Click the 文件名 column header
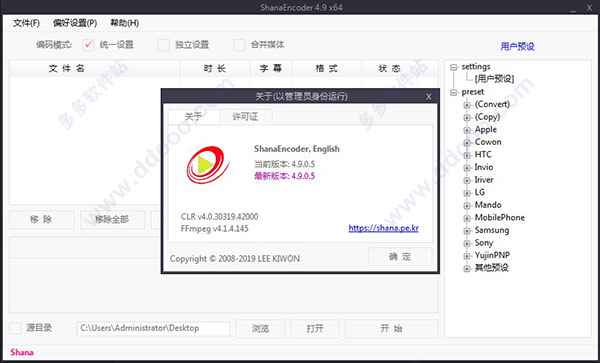Screen dimensions: 600x363 tap(95, 68)
